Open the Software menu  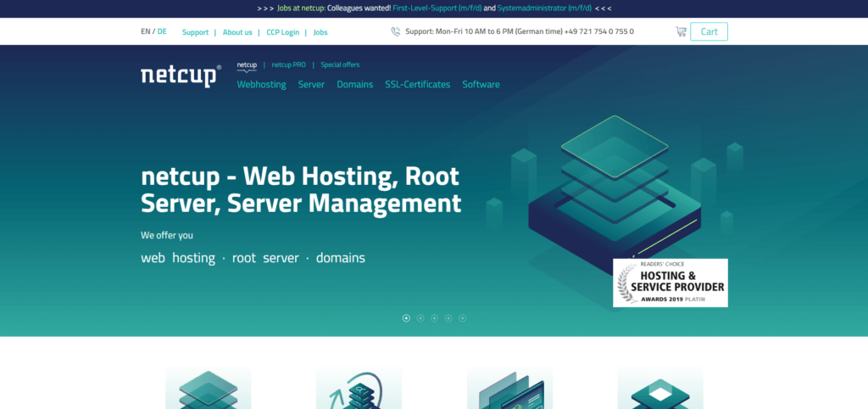click(481, 85)
